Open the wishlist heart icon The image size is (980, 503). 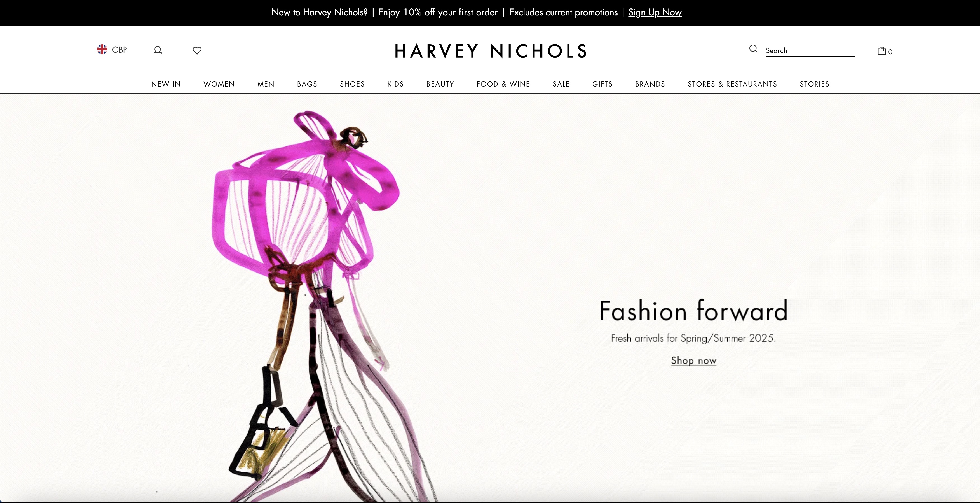[x=197, y=50]
